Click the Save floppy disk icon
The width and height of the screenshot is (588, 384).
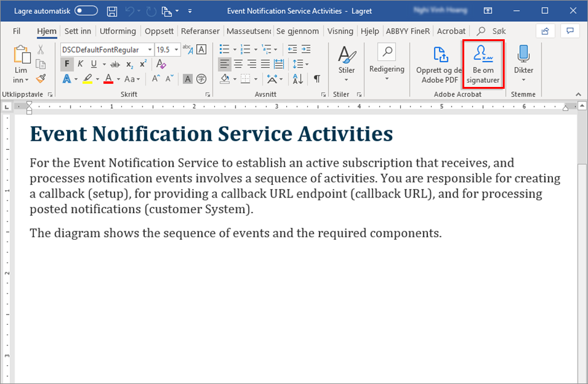click(112, 11)
